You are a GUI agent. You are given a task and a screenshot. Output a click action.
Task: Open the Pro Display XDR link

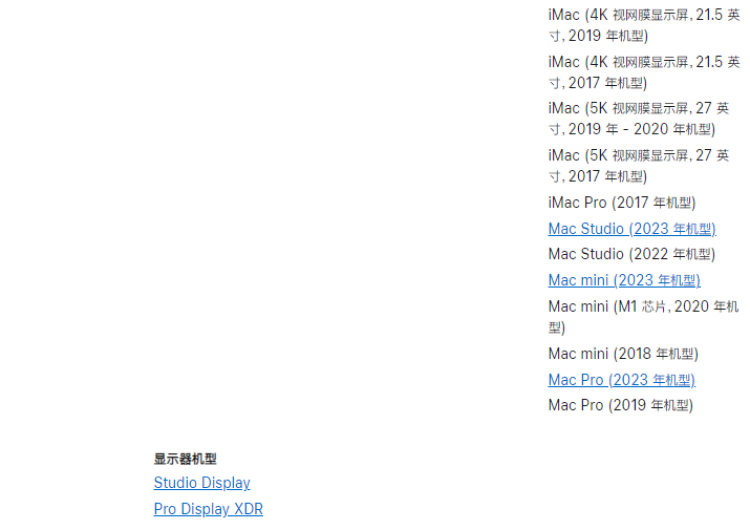(208, 509)
